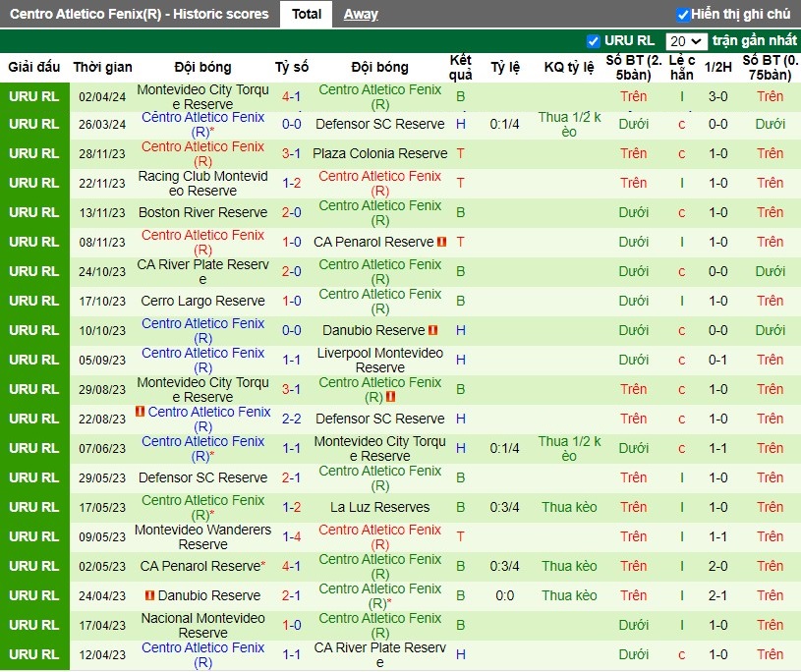Click Centro Atletico Fenix (R) in 12/04/23 row
The height and width of the screenshot is (672, 801).
tap(202, 654)
